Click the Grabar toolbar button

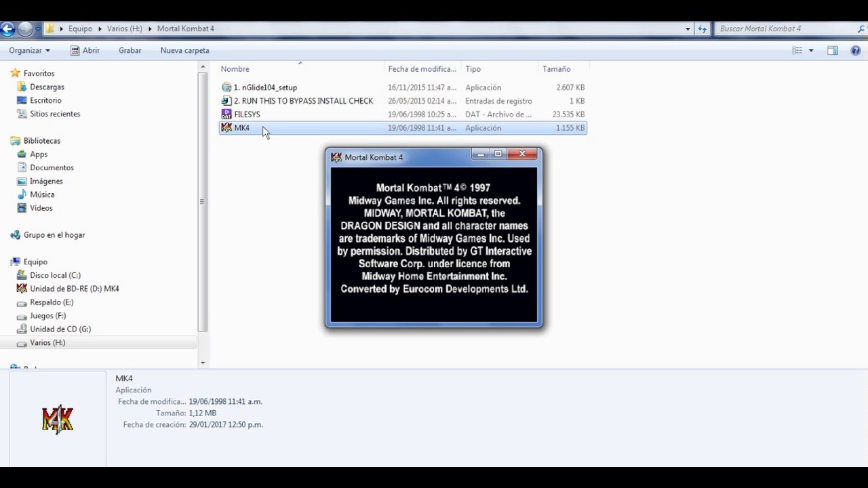(130, 51)
